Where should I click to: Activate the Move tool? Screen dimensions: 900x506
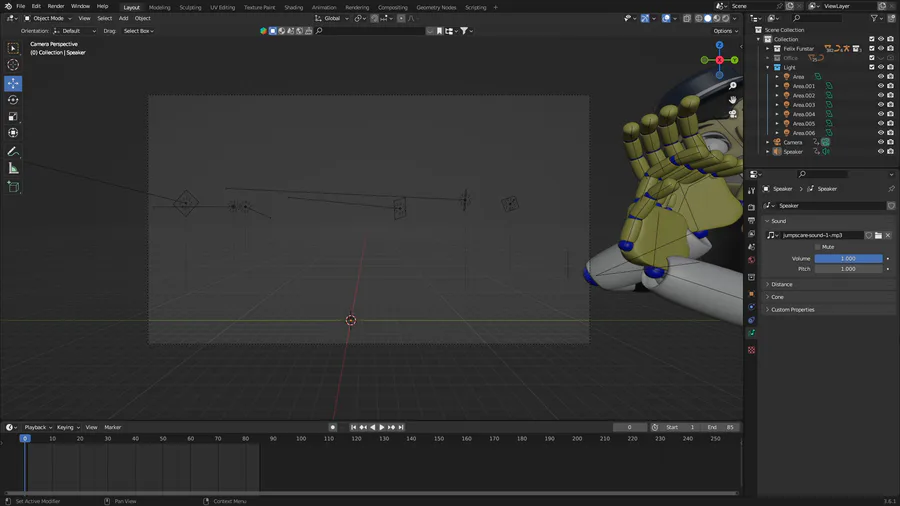coord(13,83)
